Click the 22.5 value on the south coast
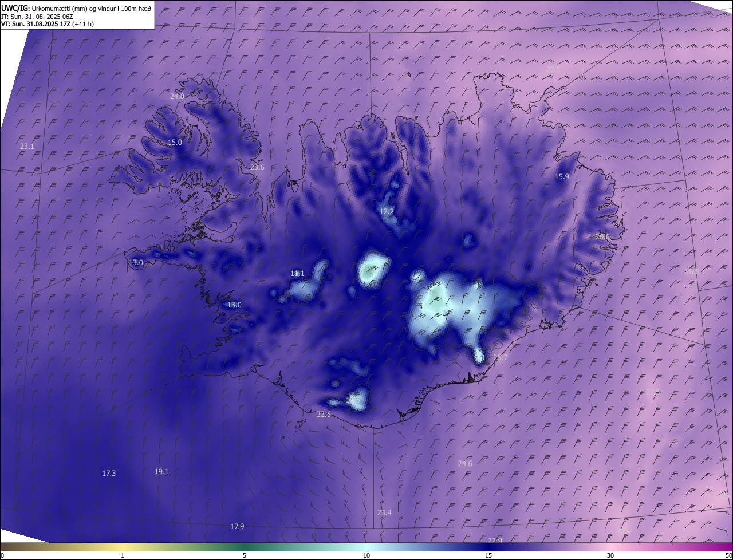 click(324, 415)
